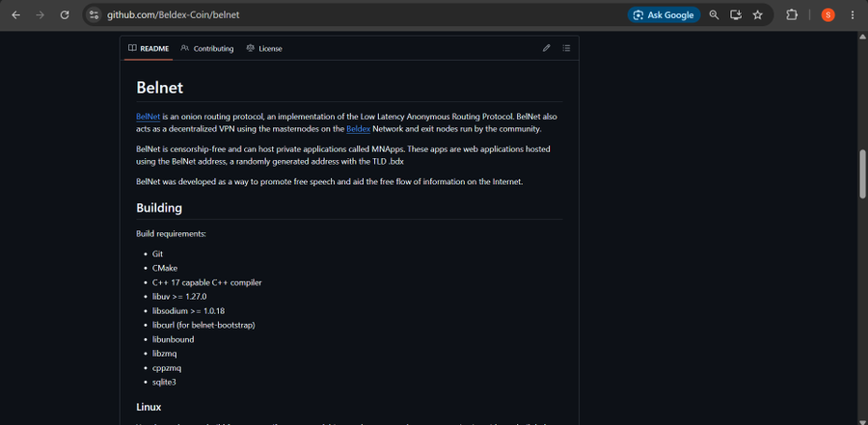
Task: Open the browser extensions puzzle icon
Action: [792, 15]
